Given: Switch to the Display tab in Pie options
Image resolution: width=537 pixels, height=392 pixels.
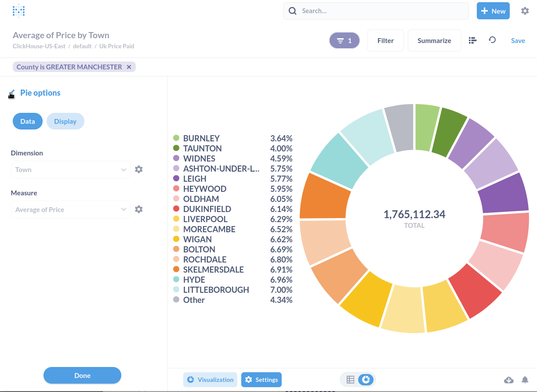Looking at the screenshot, I should [65, 121].
